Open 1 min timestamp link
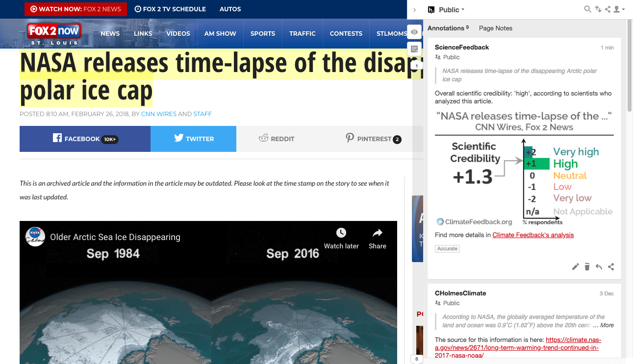 [607, 48]
